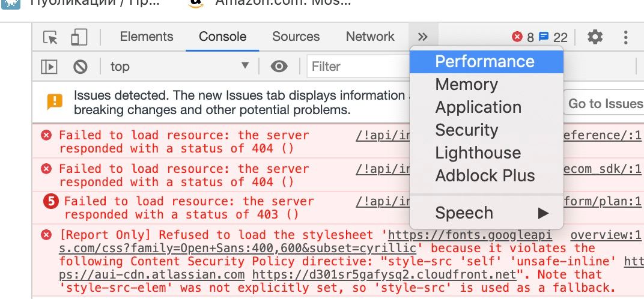644x299 pixels.
Task: Switch to the Network tab
Action: tap(370, 37)
